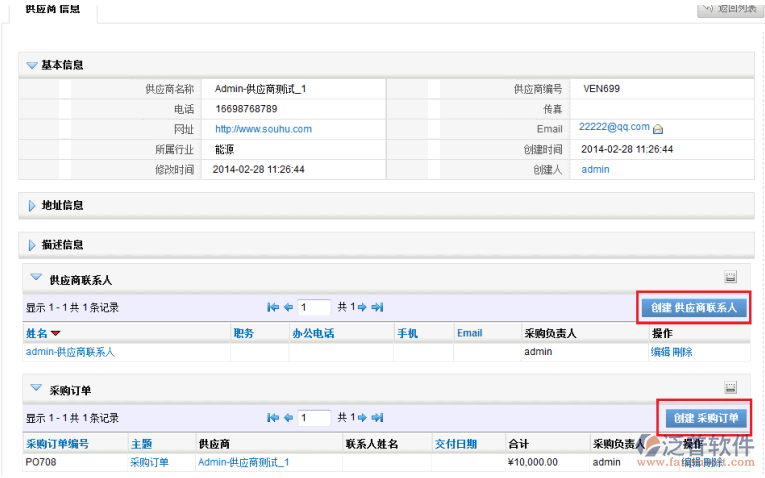Go to first page of 采购订单 list
This screenshot has height=478, width=765.
(x=273, y=418)
